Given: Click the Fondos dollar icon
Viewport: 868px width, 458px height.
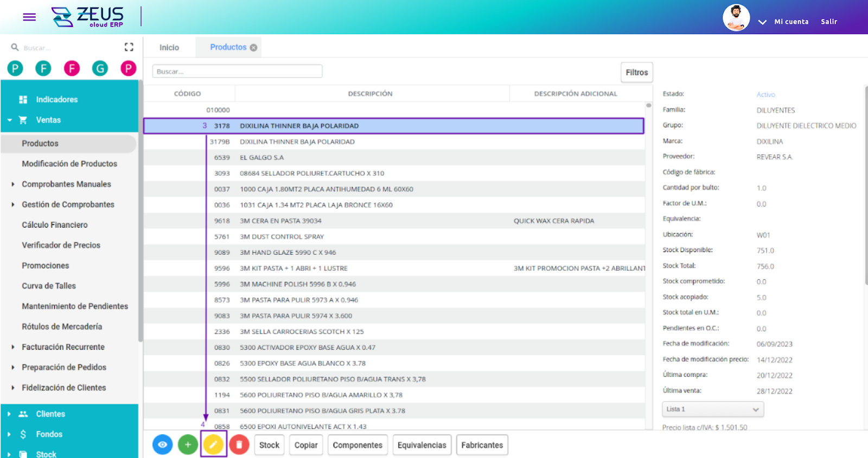Looking at the screenshot, I should (x=23, y=435).
